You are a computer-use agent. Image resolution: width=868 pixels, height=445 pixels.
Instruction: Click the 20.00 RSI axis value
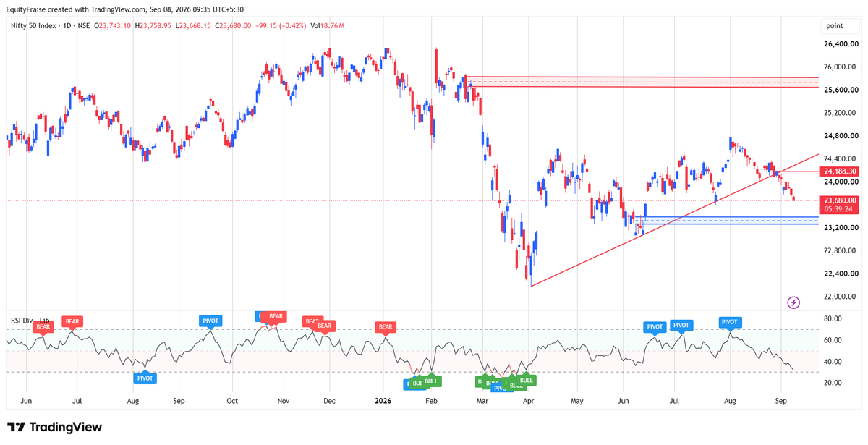tap(833, 383)
